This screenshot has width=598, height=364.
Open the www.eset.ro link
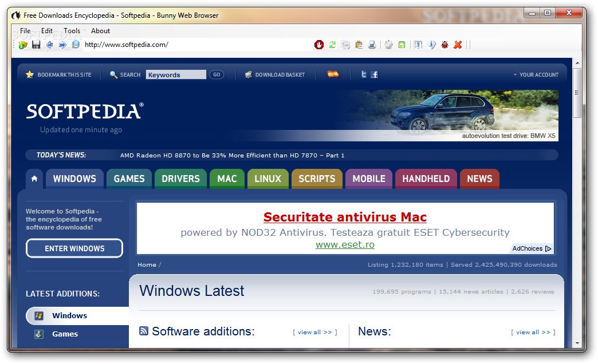click(345, 245)
